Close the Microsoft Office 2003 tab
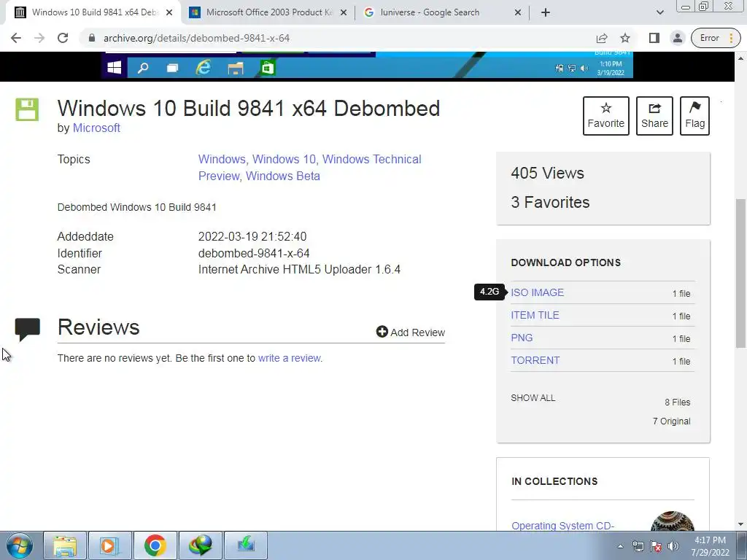The height and width of the screenshot is (560, 747). point(344,12)
